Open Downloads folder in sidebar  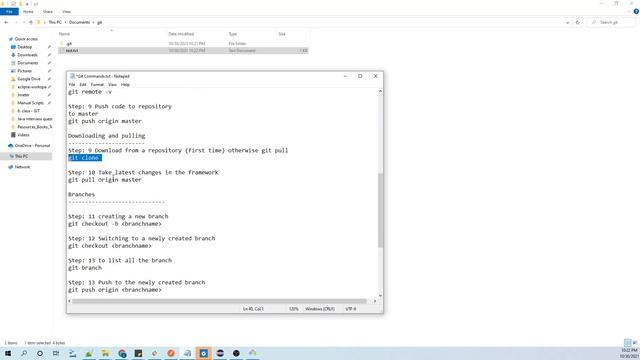(27, 55)
